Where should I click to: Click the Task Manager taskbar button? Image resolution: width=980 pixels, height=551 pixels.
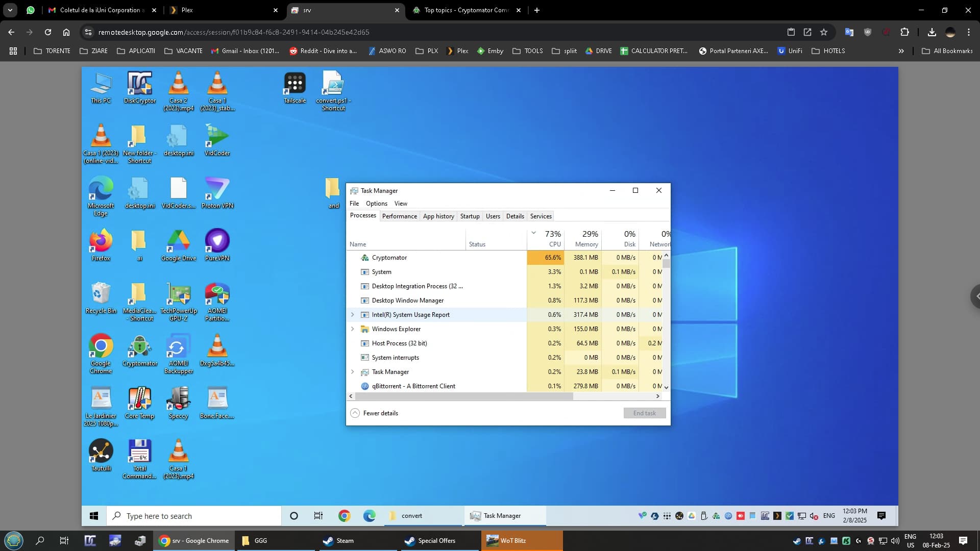pyautogui.click(x=505, y=516)
